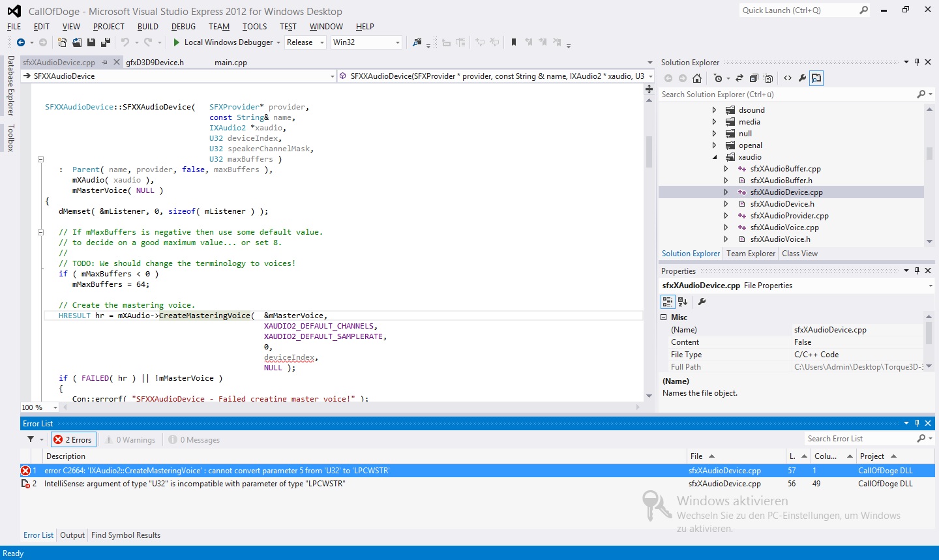939x560 pixels.
Task: Sort Error List by the Project column
Action: (x=895, y=456)
